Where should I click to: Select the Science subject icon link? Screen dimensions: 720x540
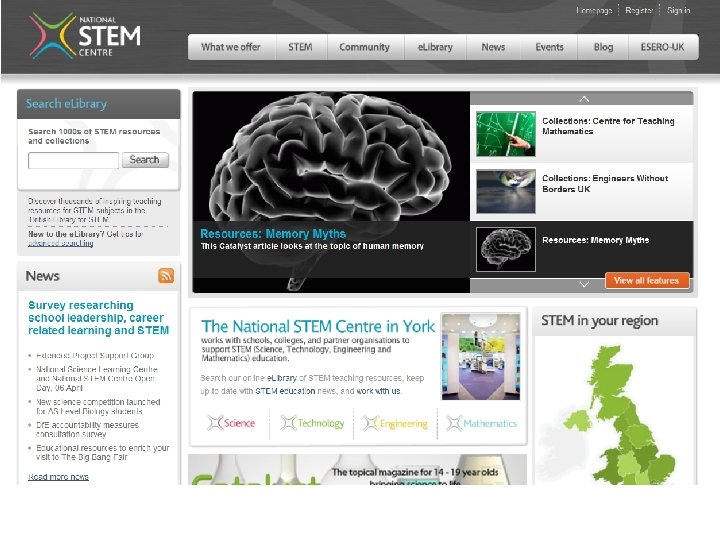[231, 423]
